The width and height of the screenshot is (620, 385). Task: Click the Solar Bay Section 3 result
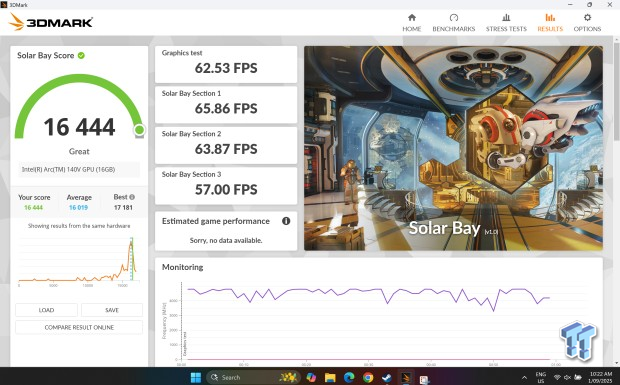click(x=226, y=186)
